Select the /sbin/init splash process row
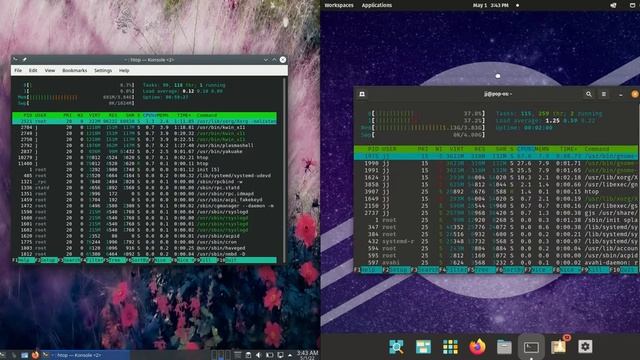 tap(496, 220)
